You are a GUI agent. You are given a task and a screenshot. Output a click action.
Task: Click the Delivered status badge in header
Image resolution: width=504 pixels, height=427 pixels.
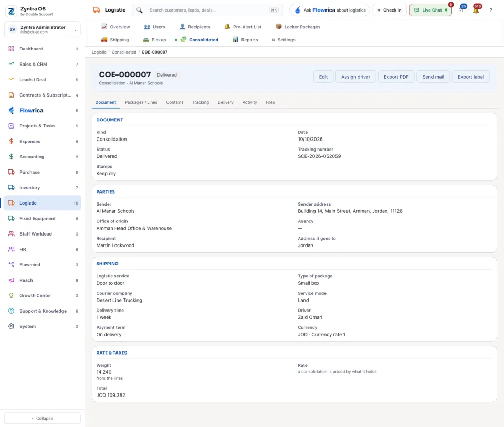pyautogui.click(x=167, y=75)
